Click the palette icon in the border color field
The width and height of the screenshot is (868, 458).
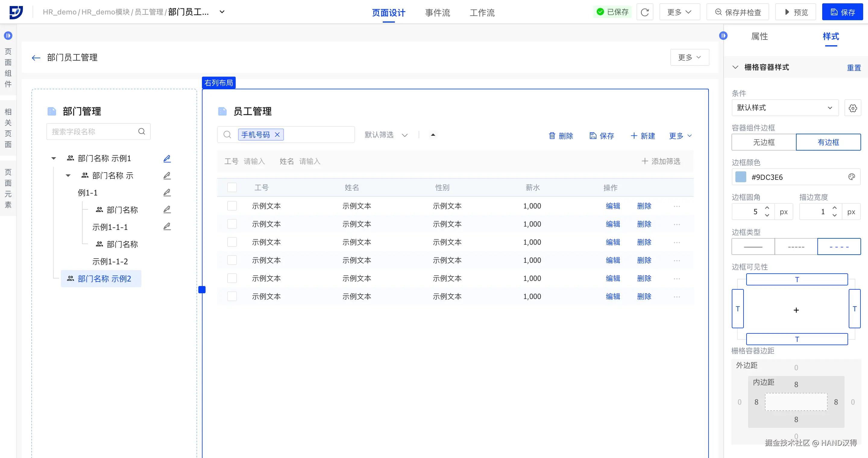click(x=851, y=177)
